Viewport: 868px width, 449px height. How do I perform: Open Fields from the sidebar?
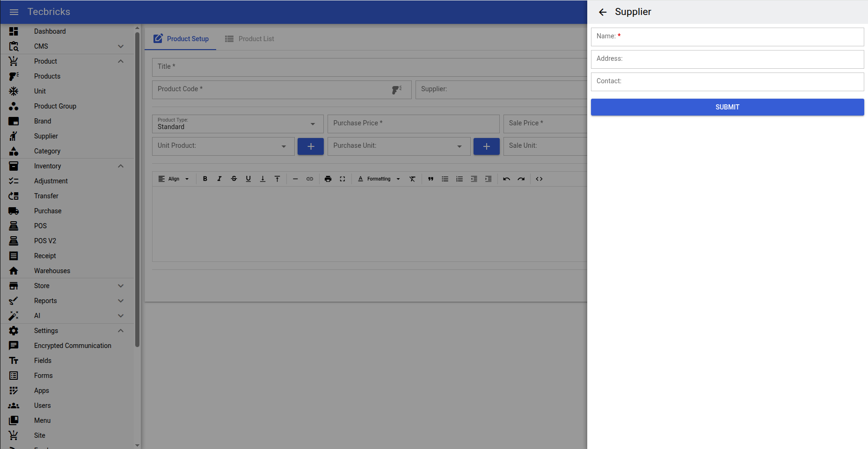click(67, 361)
